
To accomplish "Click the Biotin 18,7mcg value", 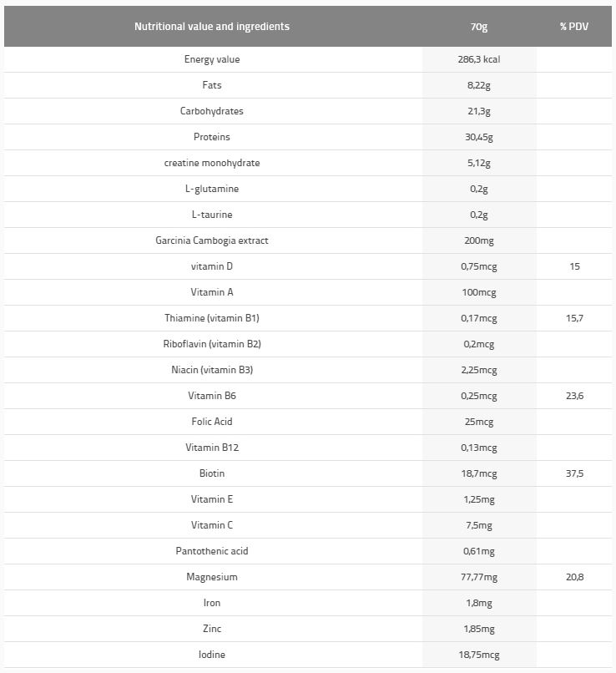I will (x=479, y=473).
